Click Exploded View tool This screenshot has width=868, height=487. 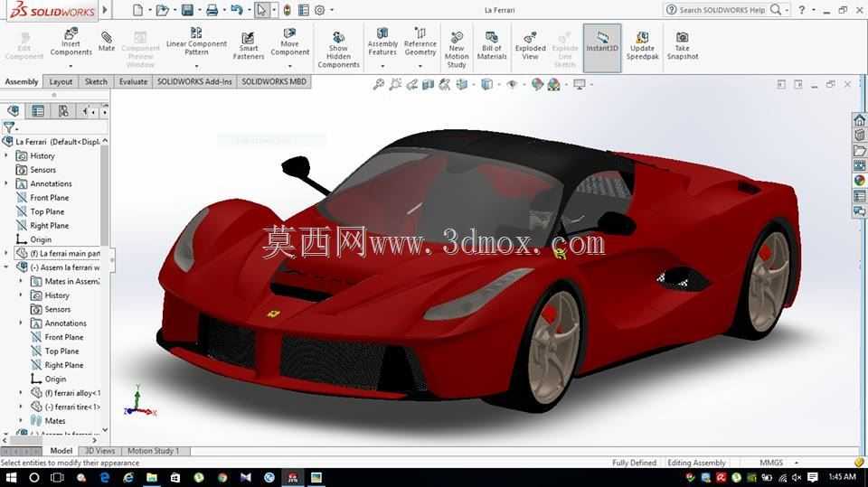[x=530, y=45]
